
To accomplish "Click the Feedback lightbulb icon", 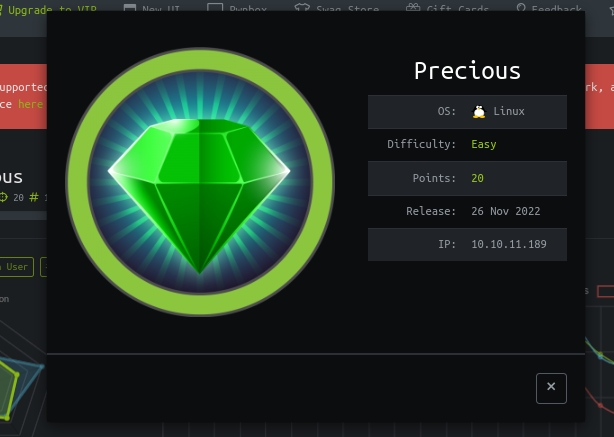I will (x=521, y=10).
